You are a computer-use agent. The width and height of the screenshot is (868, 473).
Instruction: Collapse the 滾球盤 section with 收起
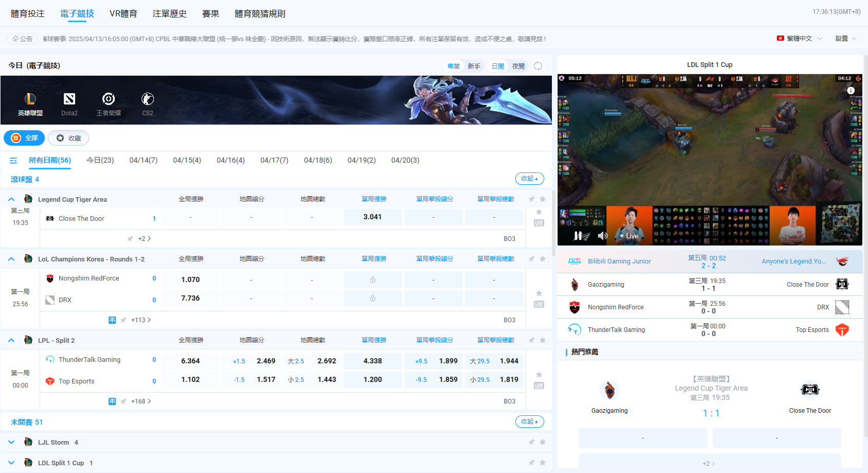pos(529,179)
